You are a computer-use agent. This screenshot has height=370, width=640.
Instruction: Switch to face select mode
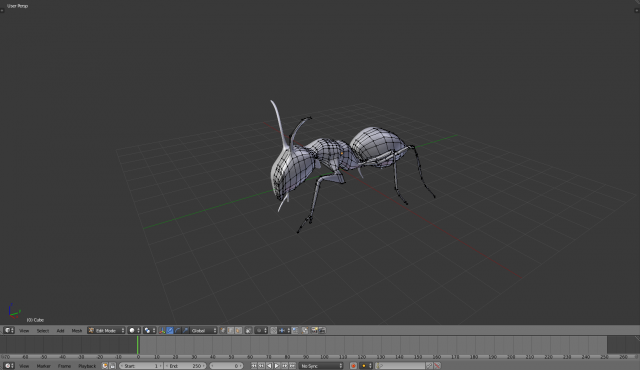[x=238, y=330]
